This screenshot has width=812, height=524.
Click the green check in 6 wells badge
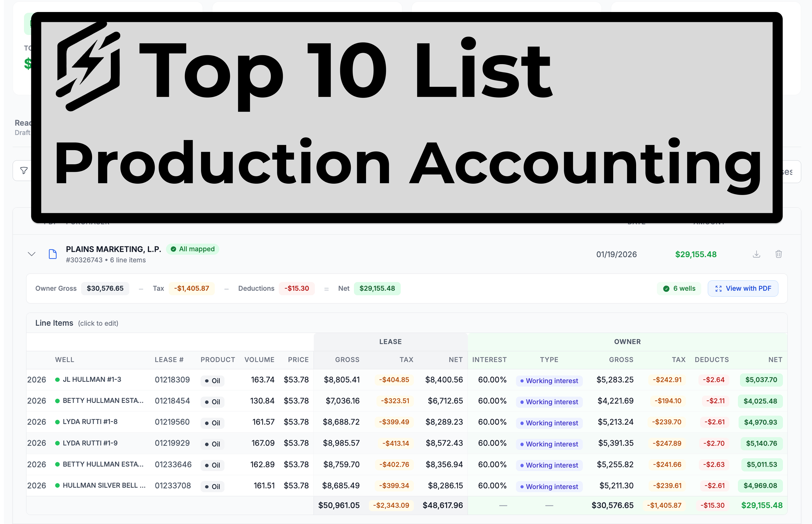[666, 289]
